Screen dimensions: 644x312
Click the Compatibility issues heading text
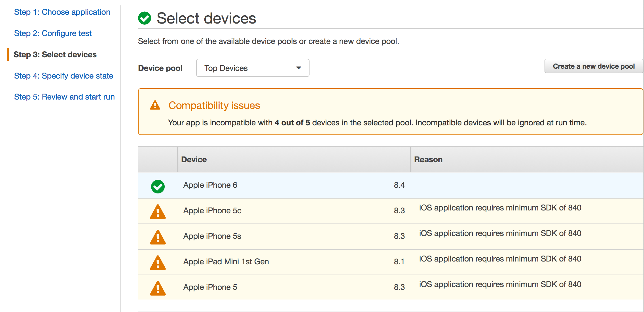[x=214, y=105]
